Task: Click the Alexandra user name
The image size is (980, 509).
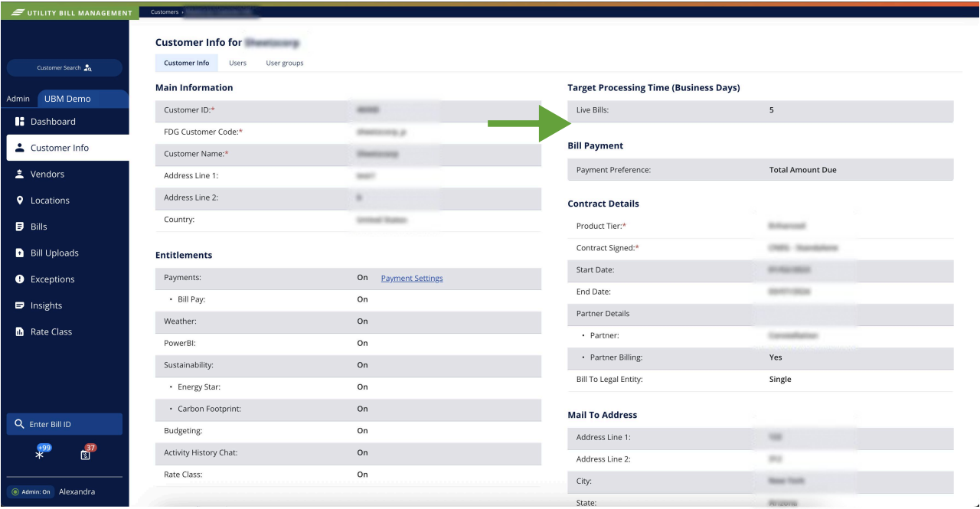Action: click(77, 491)
